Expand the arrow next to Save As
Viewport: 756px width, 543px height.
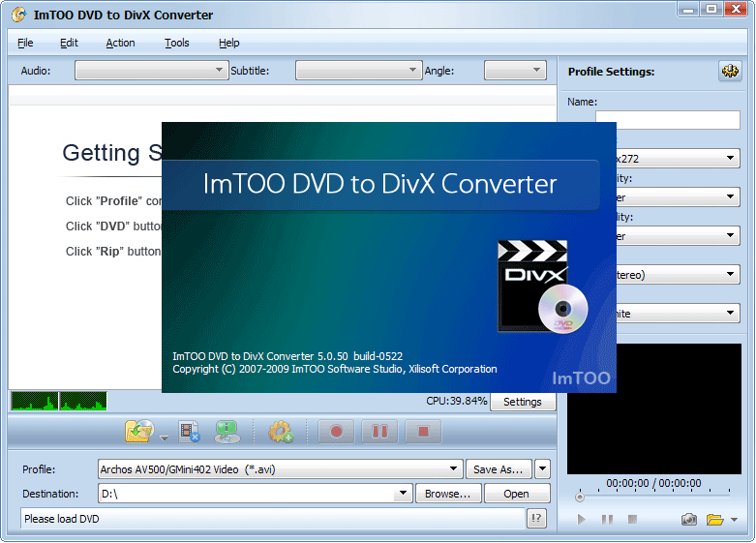pyautogui.click(x=542, y=469)
